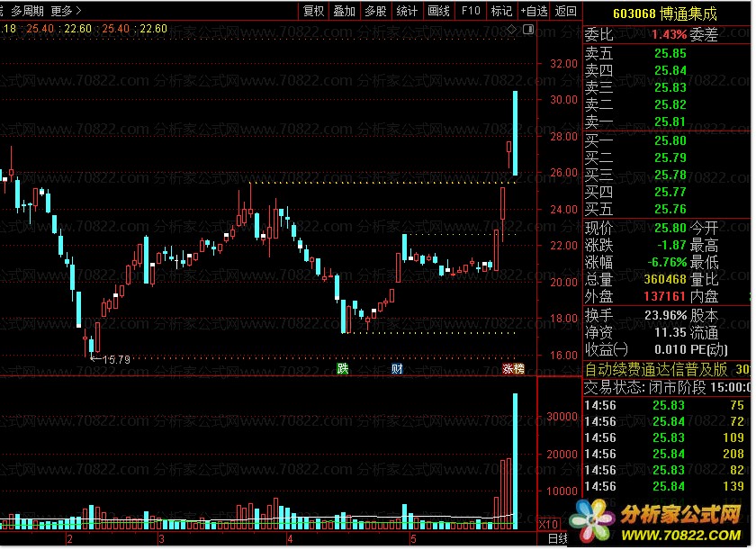Click the 卖五 price 25.85
This screenshot has height=550, width=756.
point(670,53)
